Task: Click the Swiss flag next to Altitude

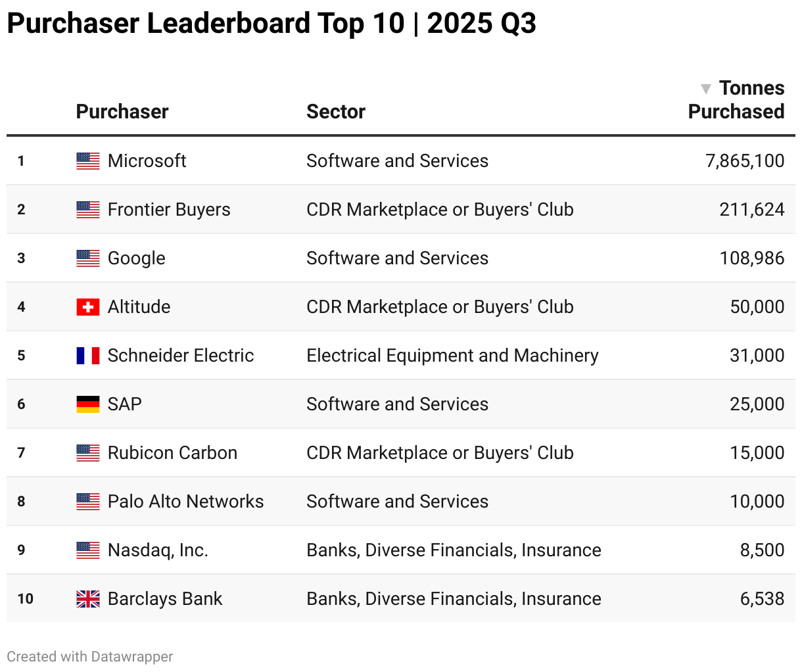Action: pyautogui.click(x=88, y=307)
